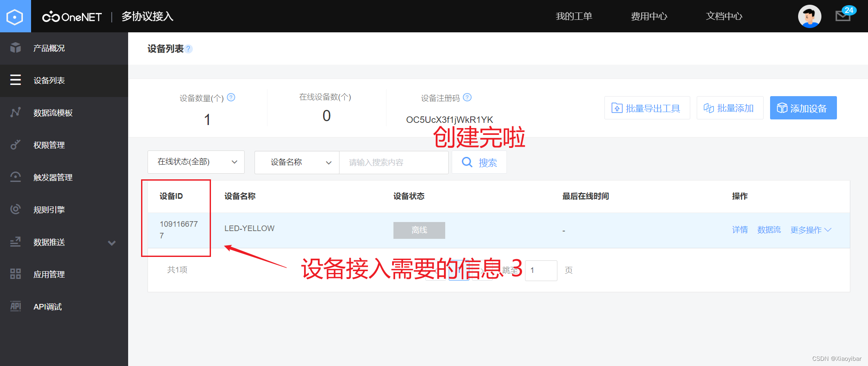The image size is (868, 366).
Task: Open 费用中心 in top navigation
Action: (649, 16)
